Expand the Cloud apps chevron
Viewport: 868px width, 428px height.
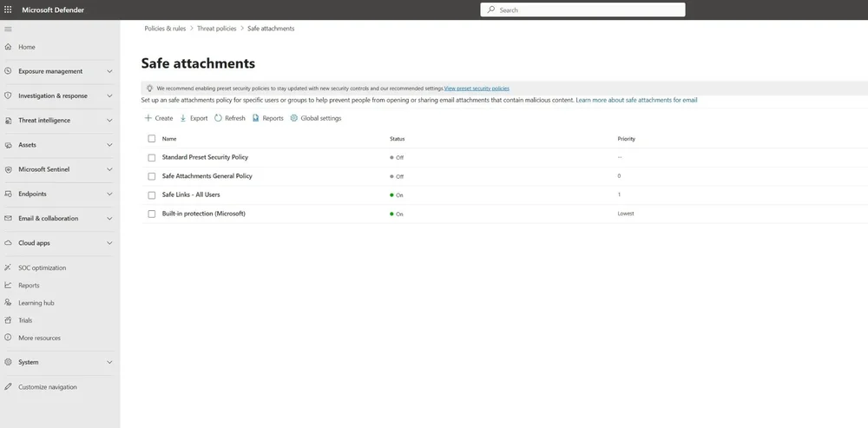point(109,243)
